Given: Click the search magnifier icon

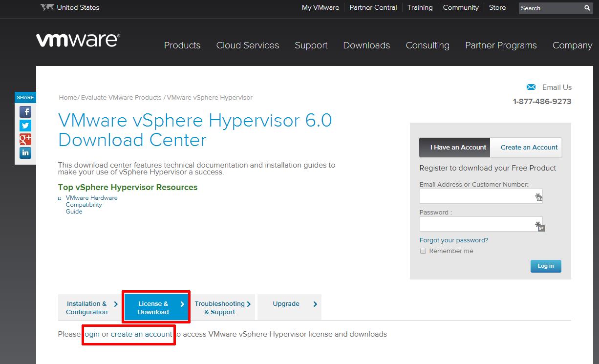Looking at the screenshot, I should pyautogui.click(x=587, y=8).
